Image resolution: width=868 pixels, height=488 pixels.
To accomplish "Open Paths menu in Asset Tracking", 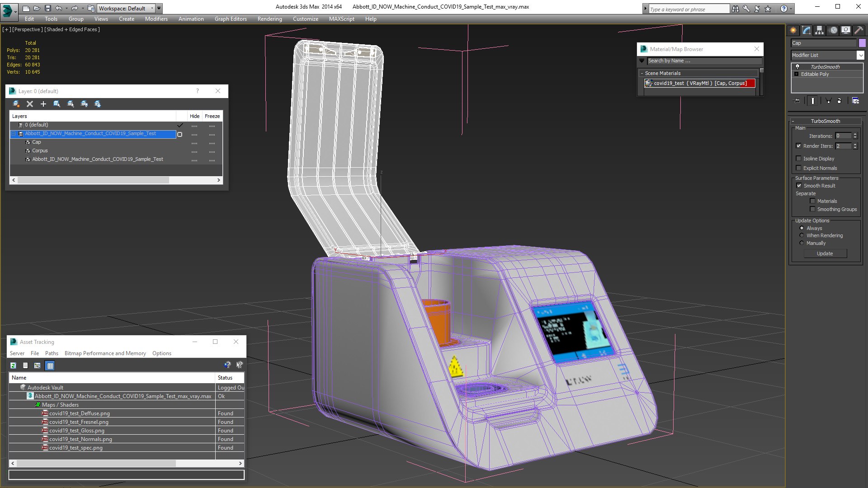I will pyautogui.click(x=52, y=353).
